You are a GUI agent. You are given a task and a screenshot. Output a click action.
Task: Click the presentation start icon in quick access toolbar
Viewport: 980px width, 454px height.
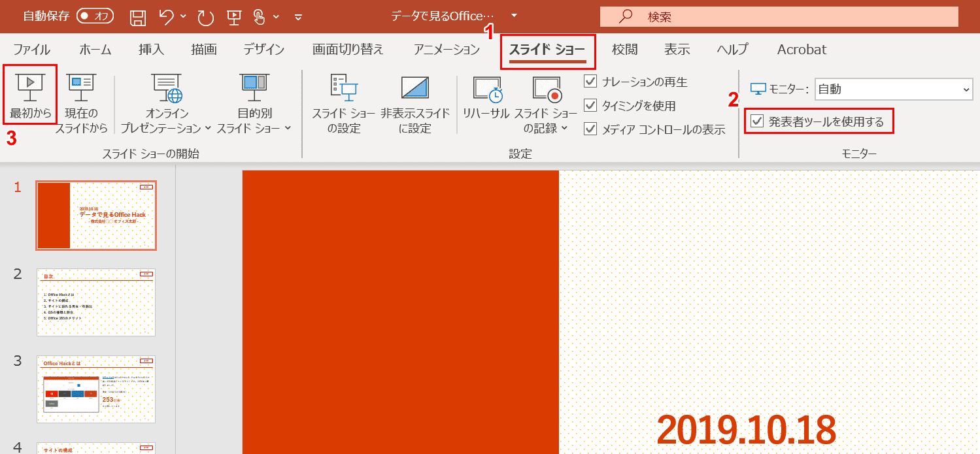[234, 17]
